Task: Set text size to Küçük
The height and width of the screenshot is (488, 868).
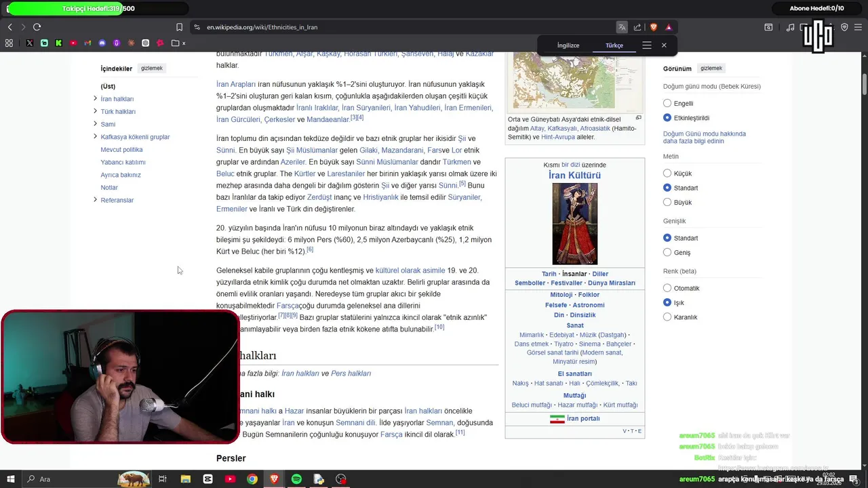Action: tap(667, 174)
